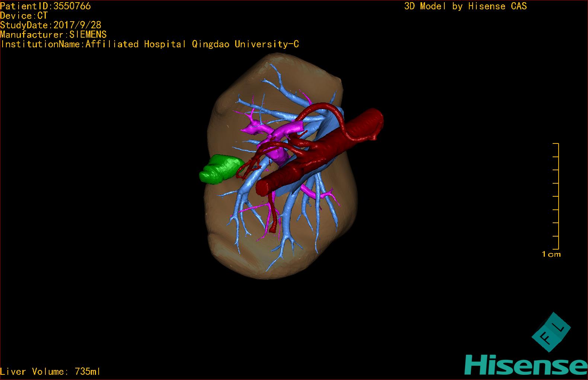Click the Manufacturer:SIEMENS label

(53, 35)
